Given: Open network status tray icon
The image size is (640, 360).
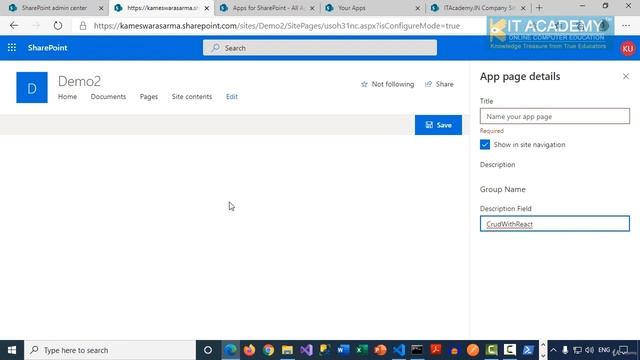Looking at the screenshot, I should 577,350.
